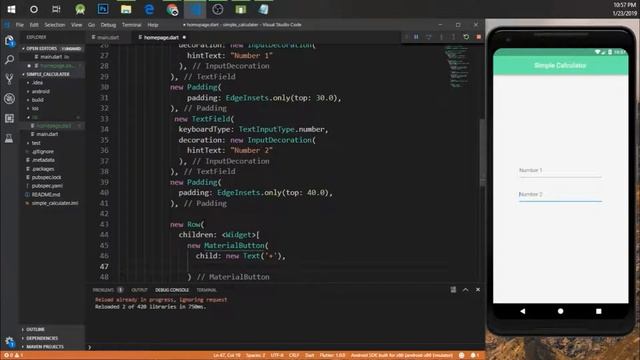Click the feedback smiley in status bar
The width and height of the screenshot is (640, 360).
tap(462, 356)
